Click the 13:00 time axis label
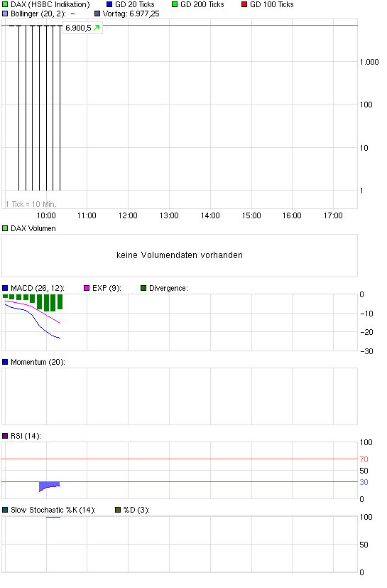The image size is (387, 588). coord(169,215)
